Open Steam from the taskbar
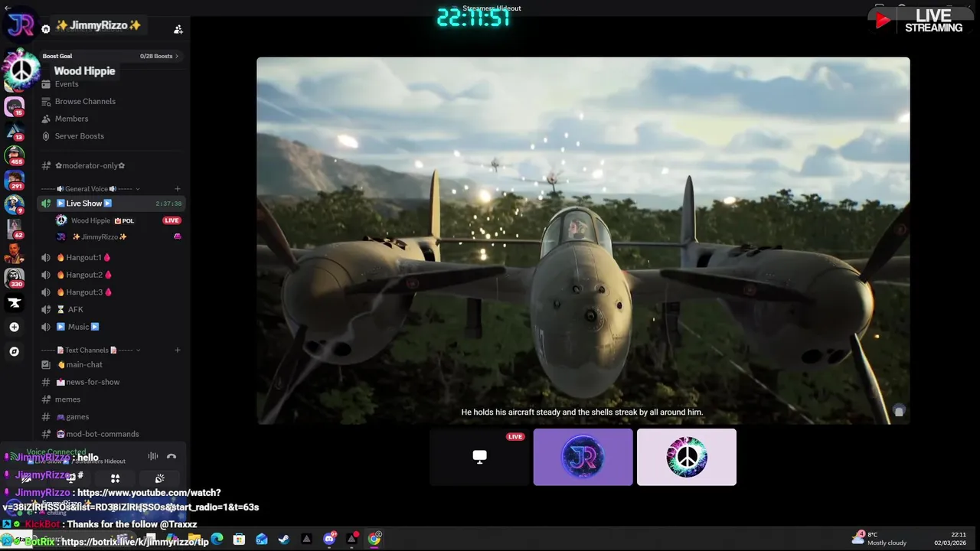The height and width of the screenshot is (551, 980). (284, 539)
